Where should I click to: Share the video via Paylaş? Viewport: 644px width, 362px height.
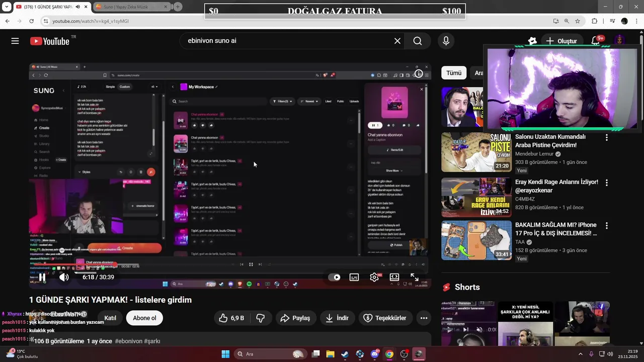click(x=295, y=318)
